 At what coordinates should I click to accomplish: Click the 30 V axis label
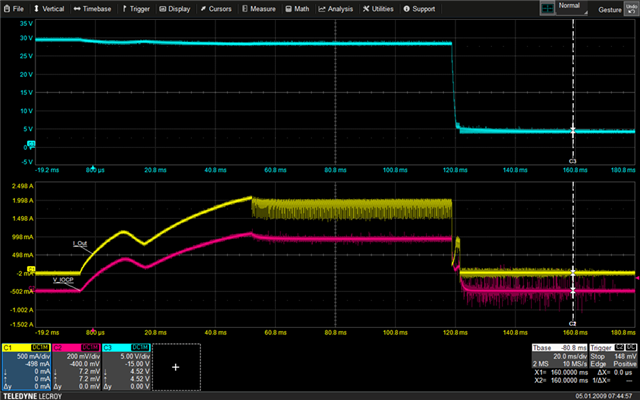[x=26, y=38]
